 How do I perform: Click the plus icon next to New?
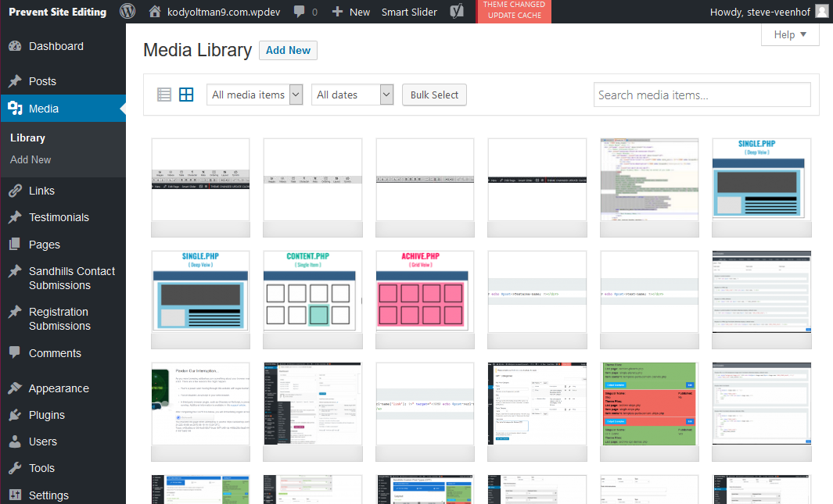click(x=337, y=11)
